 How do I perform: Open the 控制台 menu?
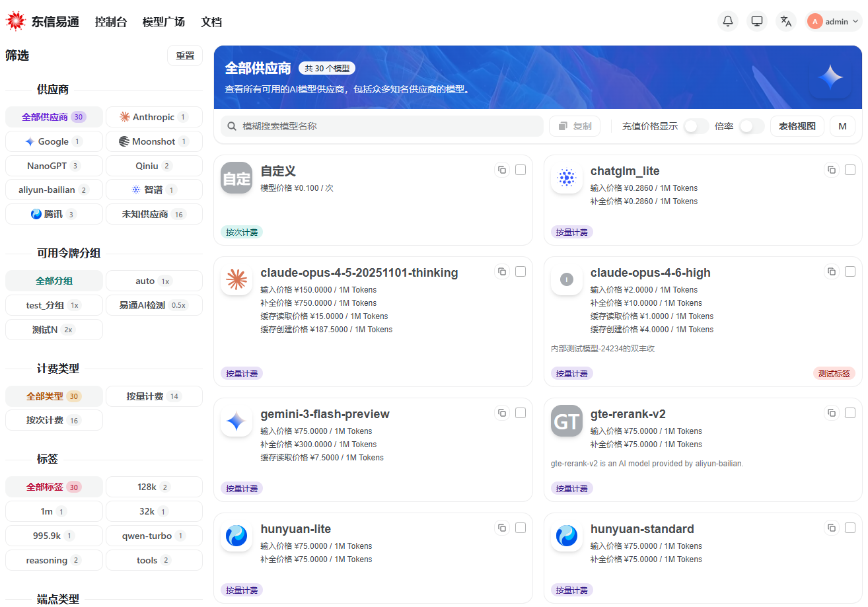[111, 22]
